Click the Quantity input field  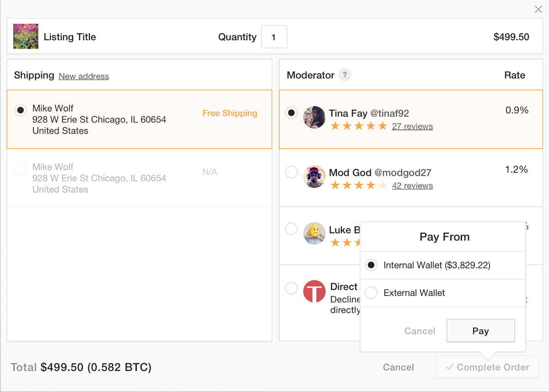[274, 37]
